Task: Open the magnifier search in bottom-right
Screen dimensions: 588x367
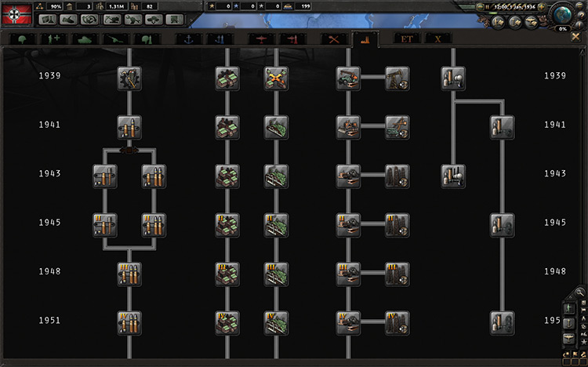Action: [579, 293]
